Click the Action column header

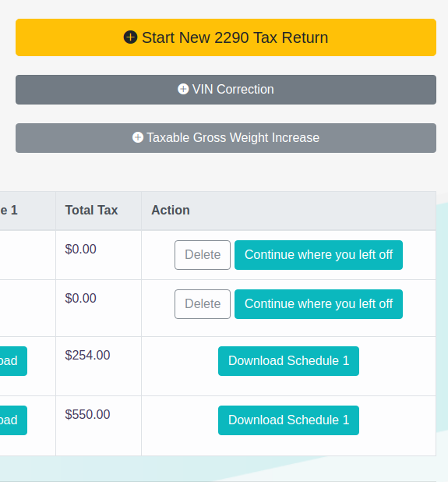pos(171,211)
